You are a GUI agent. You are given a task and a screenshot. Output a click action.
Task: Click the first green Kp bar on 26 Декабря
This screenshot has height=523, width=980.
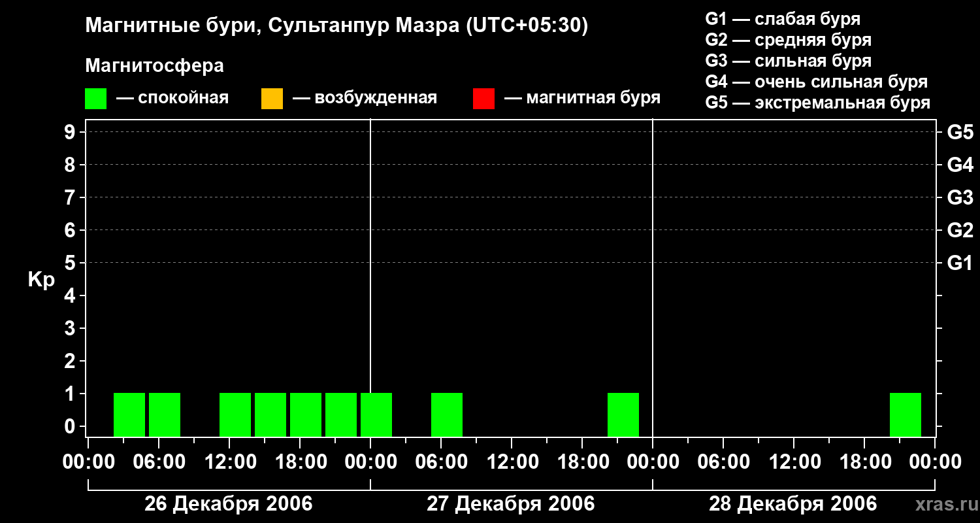point(129,414)
